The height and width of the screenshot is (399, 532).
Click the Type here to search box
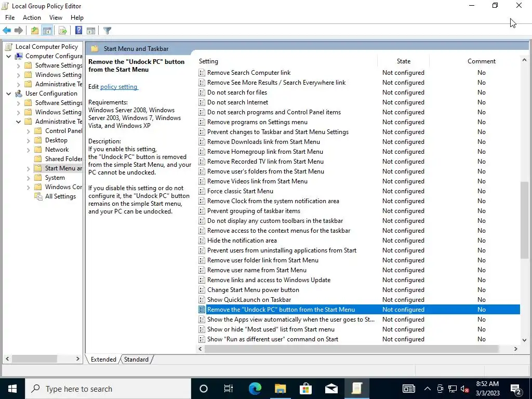coord(108,389)
